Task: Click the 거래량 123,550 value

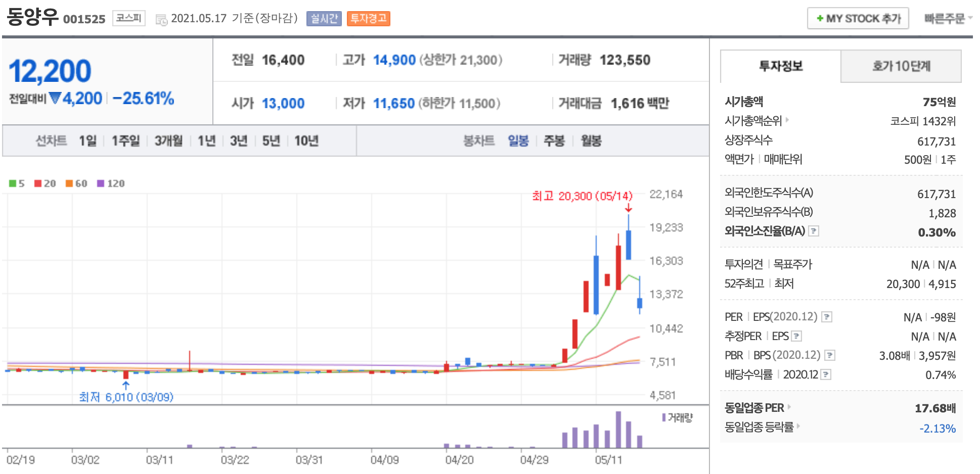Action: pyautogui.click(x=625, y=60)
